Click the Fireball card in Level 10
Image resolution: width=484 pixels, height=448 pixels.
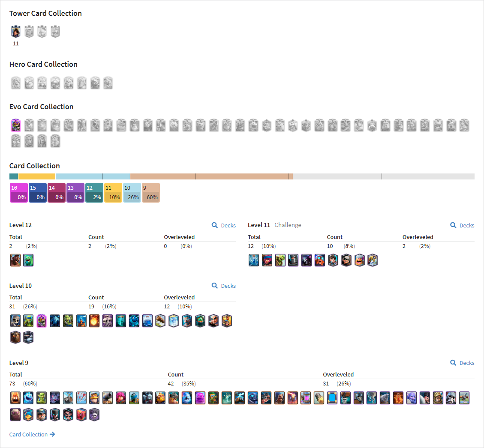point(94,321)
